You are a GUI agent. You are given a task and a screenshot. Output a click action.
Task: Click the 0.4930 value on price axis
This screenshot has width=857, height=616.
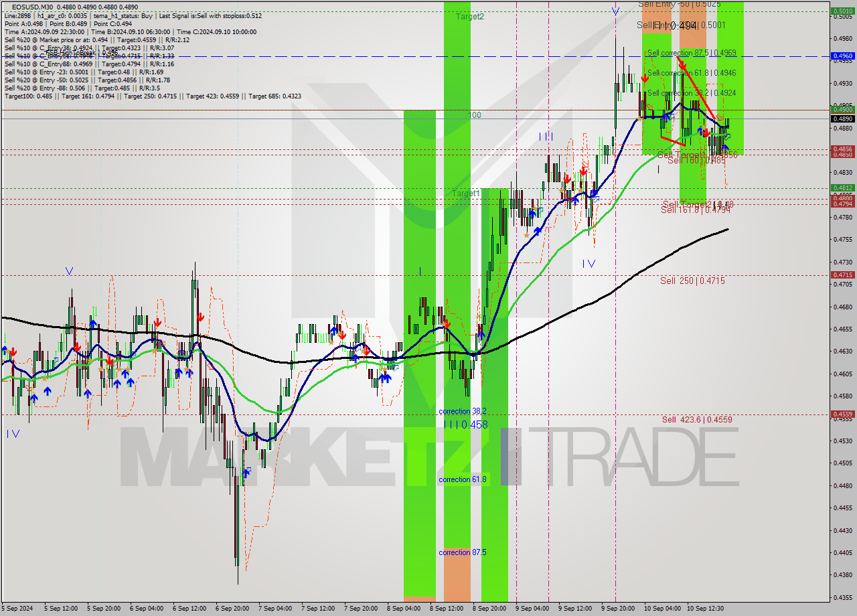coord(843,83)
